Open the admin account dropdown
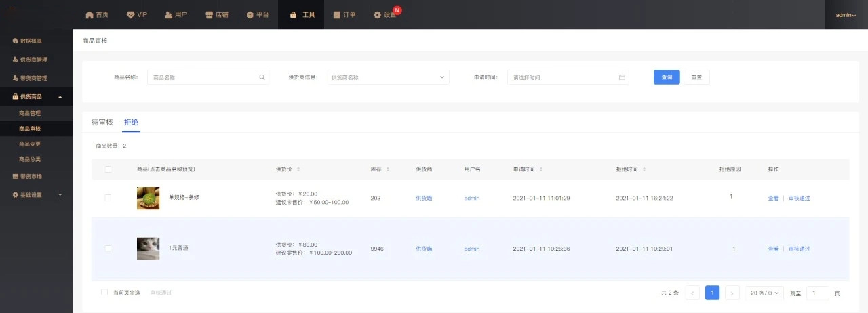Image resolution: width=868 pixels, height=313 pixels. (846, 14)
